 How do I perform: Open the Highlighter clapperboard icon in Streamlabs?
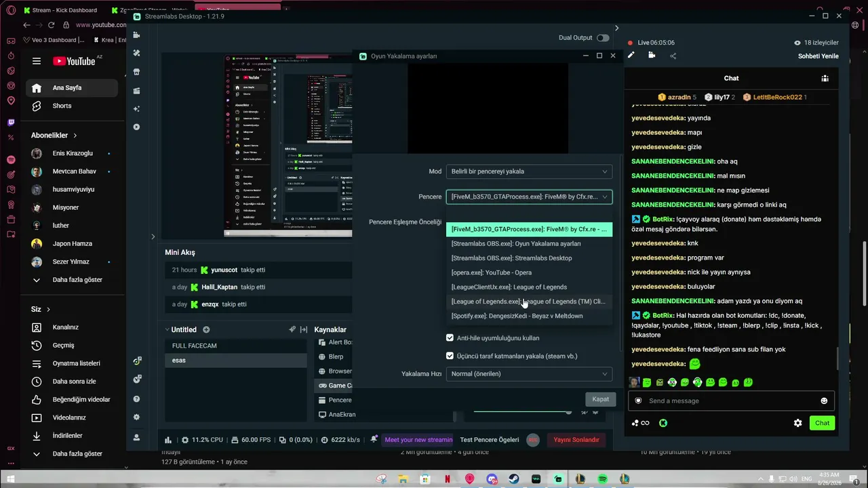[x=136, y=91]
